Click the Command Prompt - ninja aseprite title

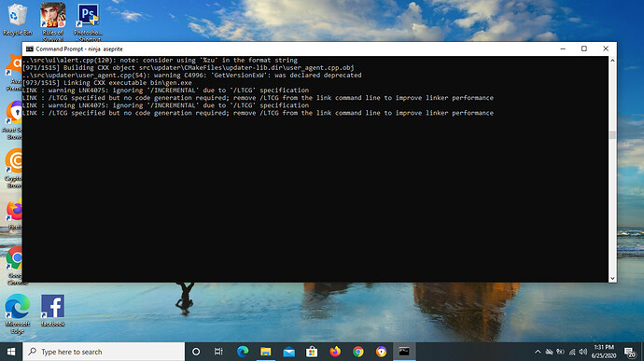click(79, 49)
